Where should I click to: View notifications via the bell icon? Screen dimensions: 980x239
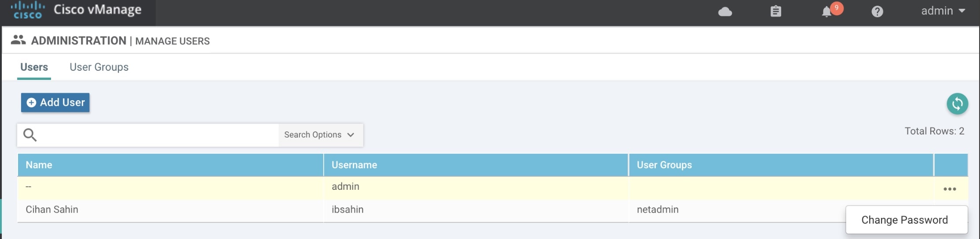point(826,11)
